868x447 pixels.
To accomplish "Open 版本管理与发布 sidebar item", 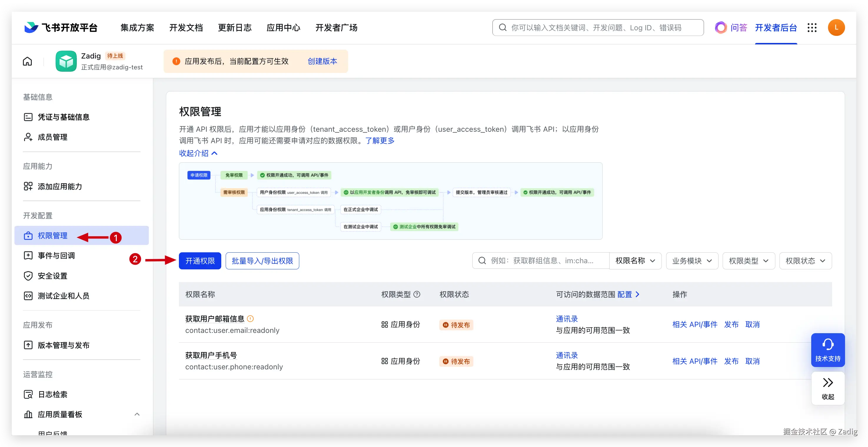I will [63, 345].
